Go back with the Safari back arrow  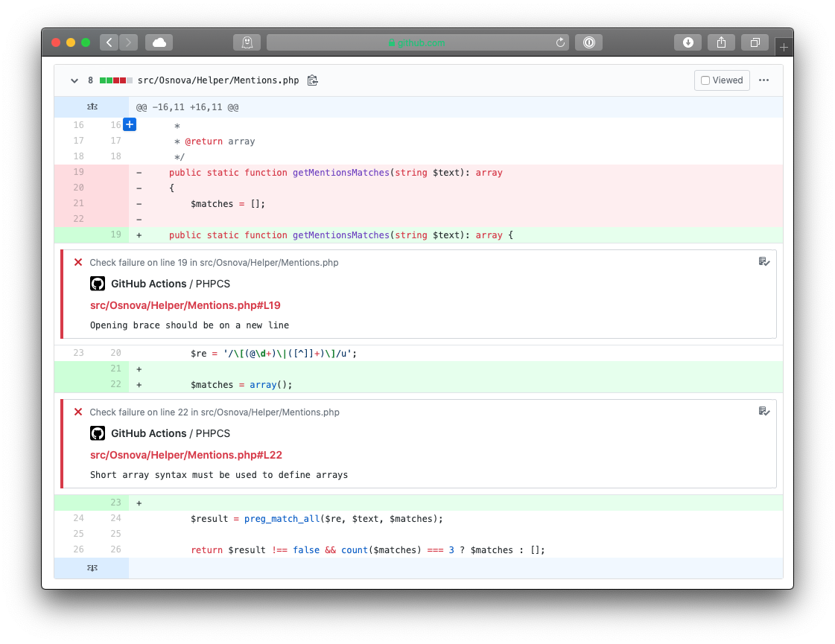click(109, 42)
